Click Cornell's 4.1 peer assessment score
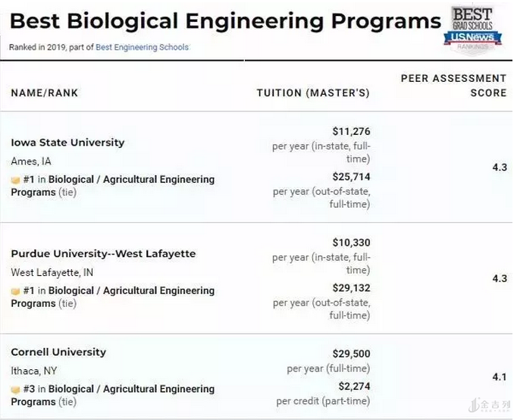This screenshot has height=420, width=517. pos(499,376)
